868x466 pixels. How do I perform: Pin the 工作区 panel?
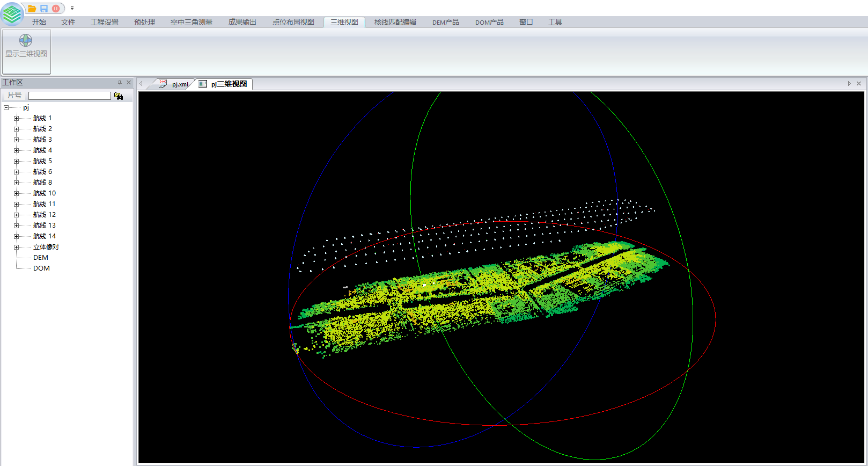120,83
